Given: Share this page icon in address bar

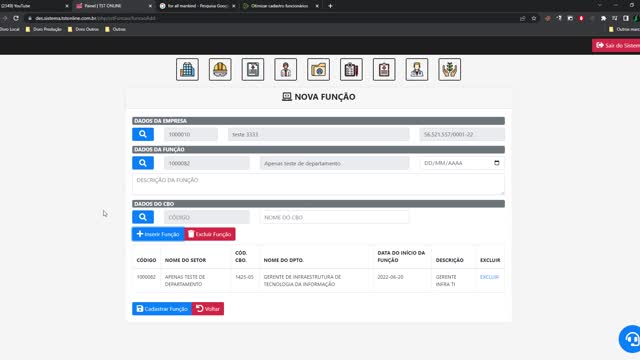Looking at the screenshot, I should (x=522, y=18).
